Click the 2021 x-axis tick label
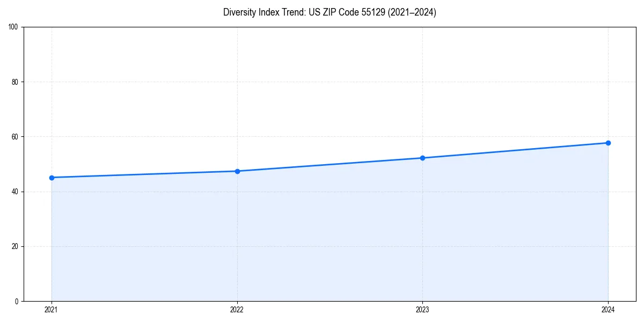644x322 pixels. click(x=52, y=309)
